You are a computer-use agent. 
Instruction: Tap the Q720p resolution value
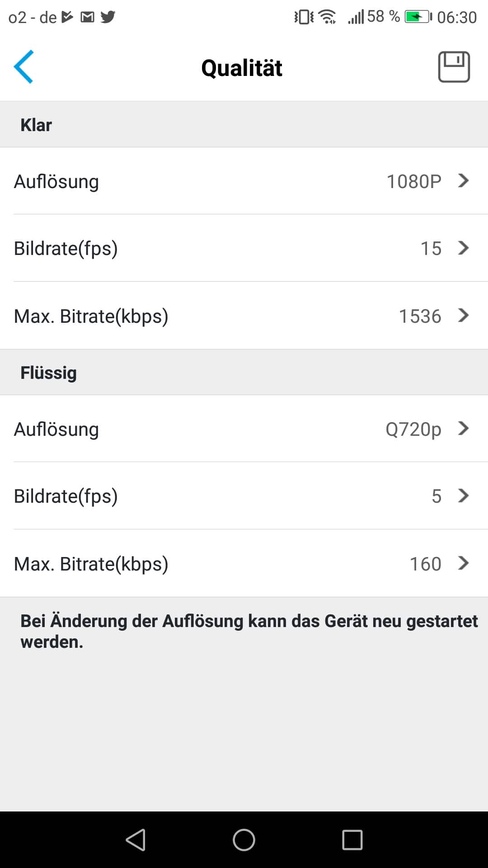413,429
